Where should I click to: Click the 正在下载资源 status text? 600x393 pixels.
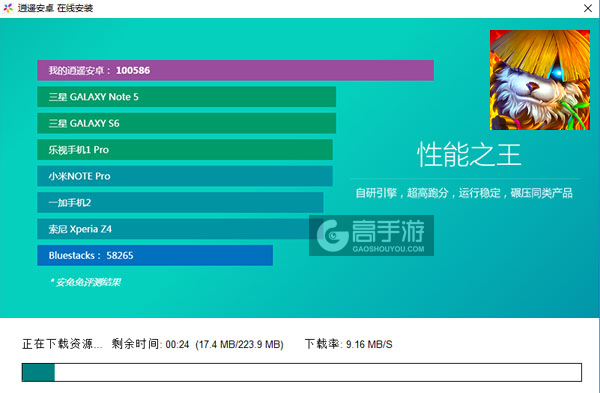coord(62,344)
